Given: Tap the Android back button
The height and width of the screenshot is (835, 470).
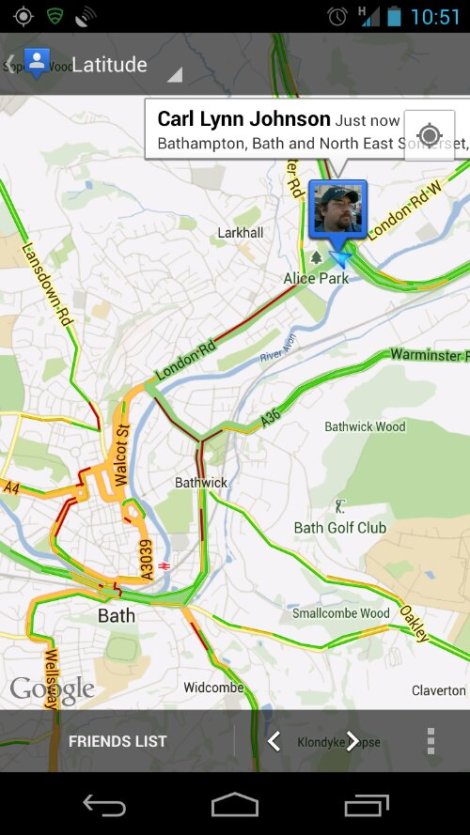Looking at the screenshot, I should coord(104,804).
